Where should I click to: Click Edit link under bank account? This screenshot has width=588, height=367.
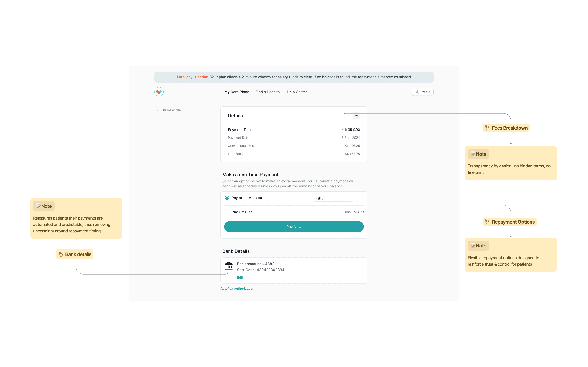240,278
